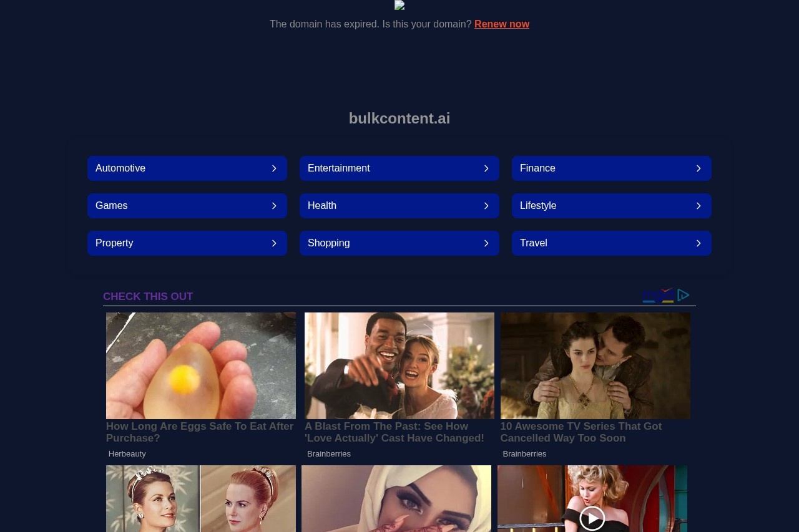Click the Renew now link
This screenshot has width=799, height=532.
click(x=502, y=24)
